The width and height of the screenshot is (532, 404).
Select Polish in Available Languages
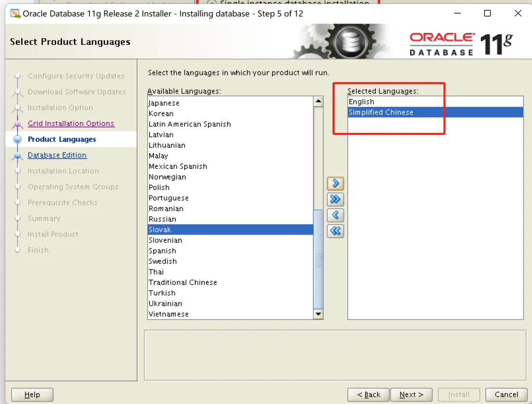coord(231,187)
